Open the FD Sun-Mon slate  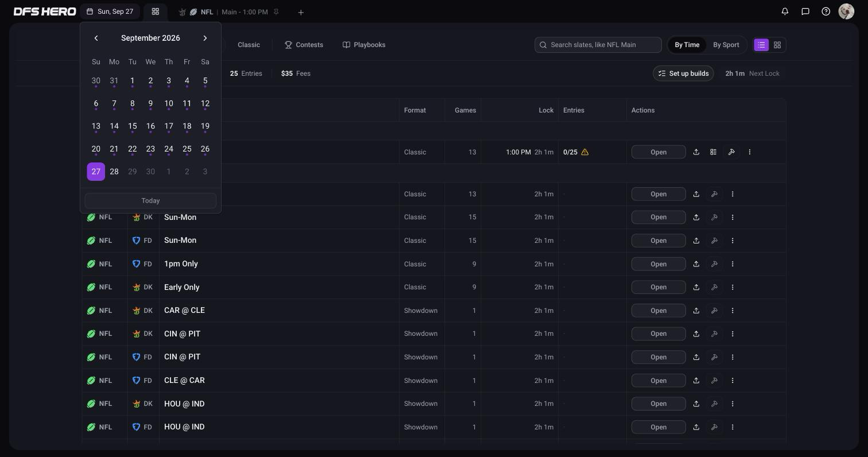[658, 241]
